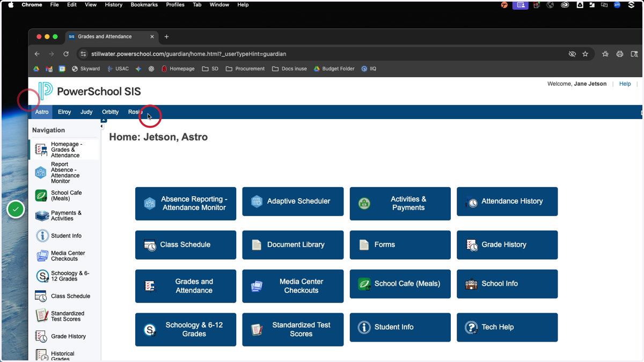This screenshot has height=362, width=644.
Task: Open the Google Drive bookmark icon
Action: click(x=36, y=69)
